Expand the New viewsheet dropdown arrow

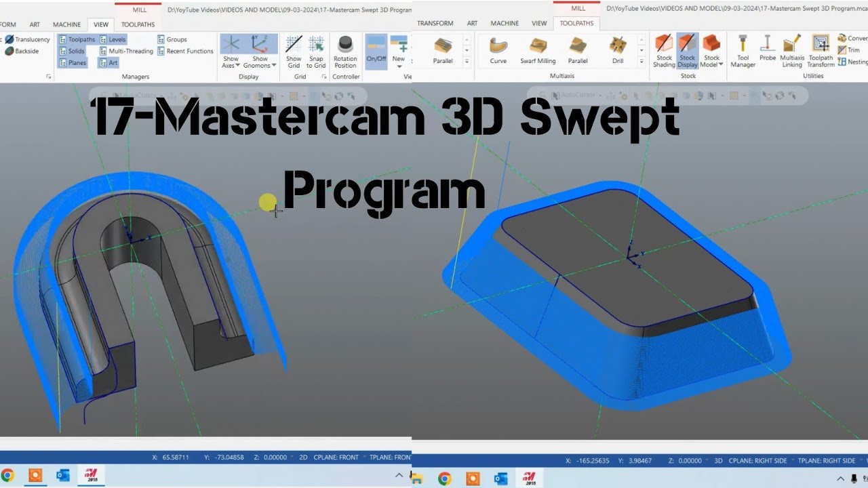[399, 66]
